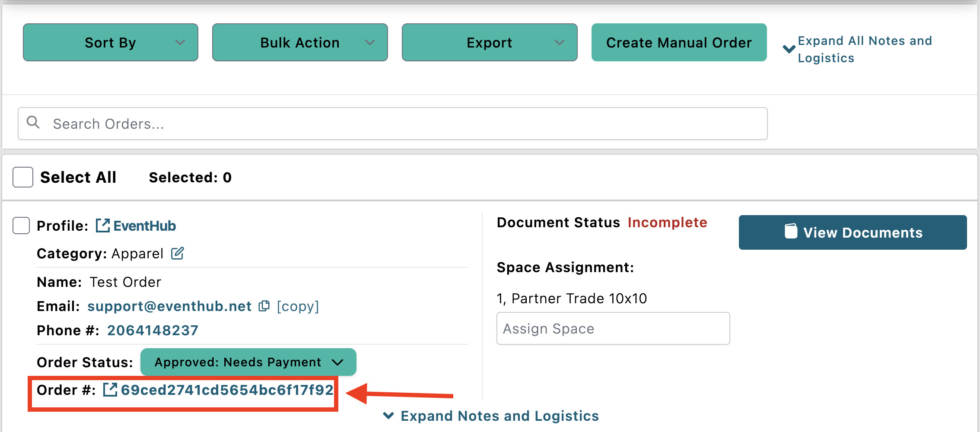Click the external link icon beside order number
The image size is (980, 432).
pyautogui.click(x=110, y=390)
